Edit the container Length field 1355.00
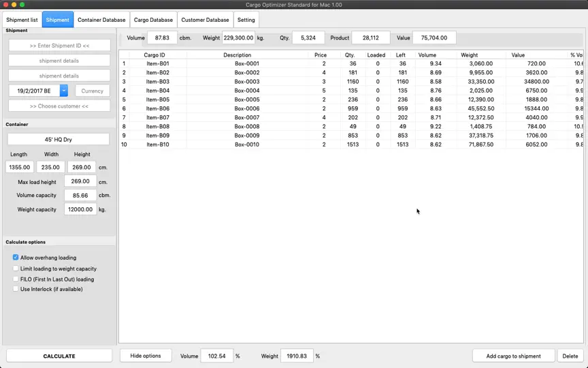 tap(20, 167)
